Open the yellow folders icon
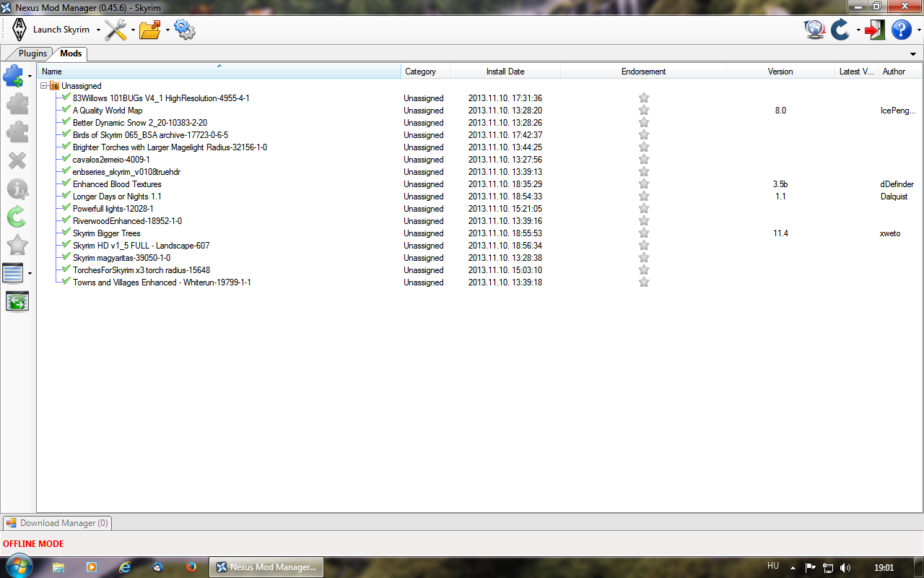The image size is (924, 578). [x=150, y=30]
